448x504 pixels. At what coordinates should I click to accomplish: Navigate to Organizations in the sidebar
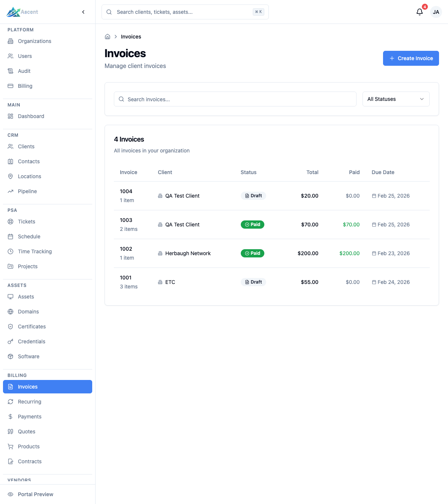[x=34, y=41]
